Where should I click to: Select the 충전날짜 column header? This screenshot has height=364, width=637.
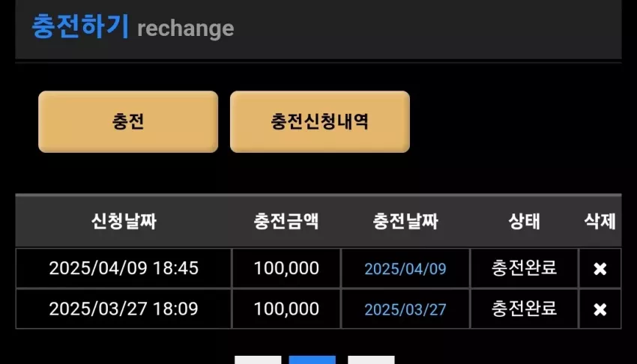405,221
